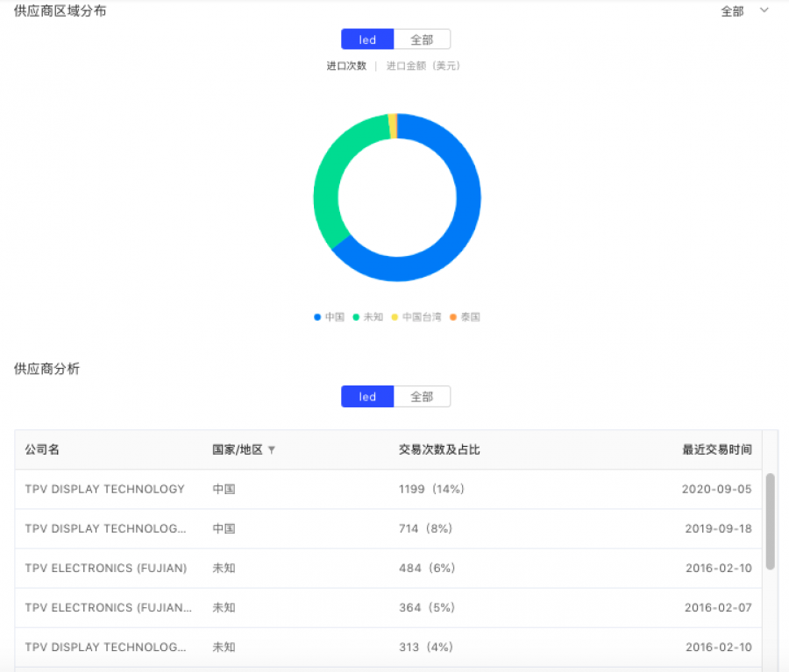789x672 pixels.
Task: Open TPV ELECTRONICS (FUJIAN) row with 484 trades
Action: [x=388, y=568]
